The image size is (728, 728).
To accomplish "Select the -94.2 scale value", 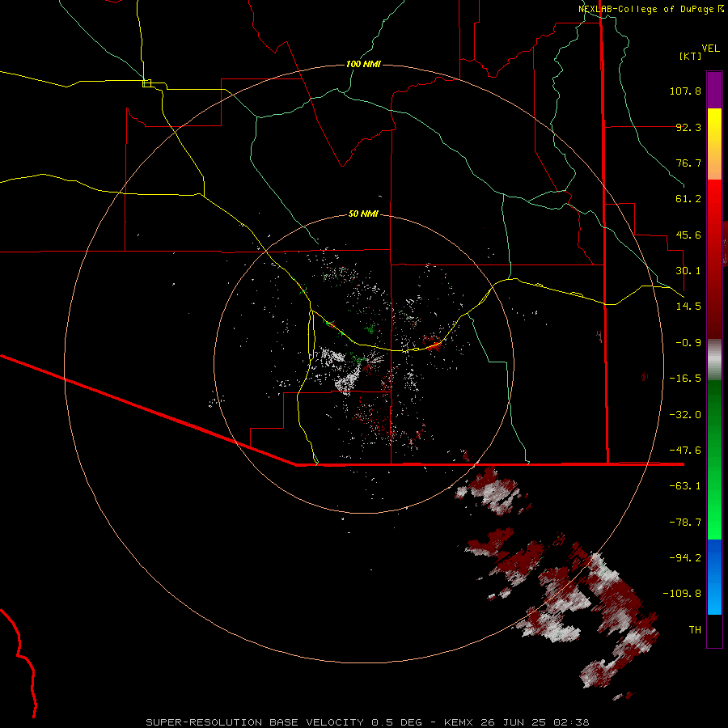I will point(685,557).
